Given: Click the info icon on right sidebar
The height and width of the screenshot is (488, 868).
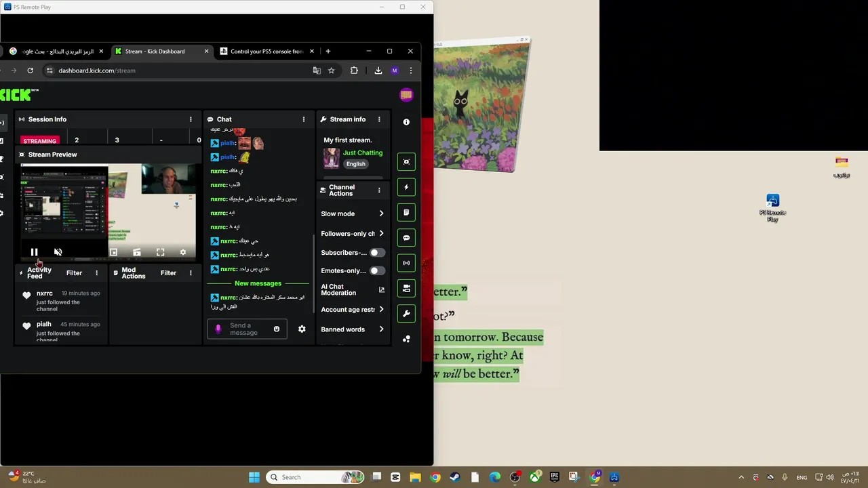Looking at the screenshot, I should tap(406, 122).
